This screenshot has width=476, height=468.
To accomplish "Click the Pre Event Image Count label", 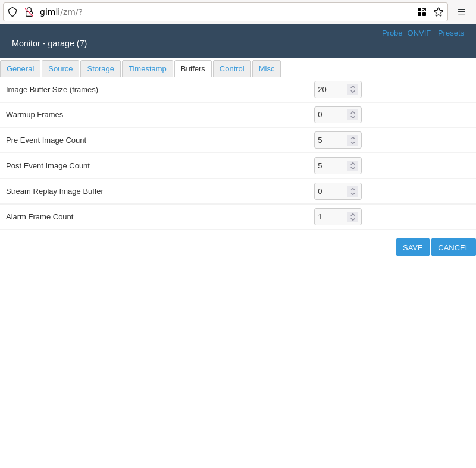I will pos(46,140).
